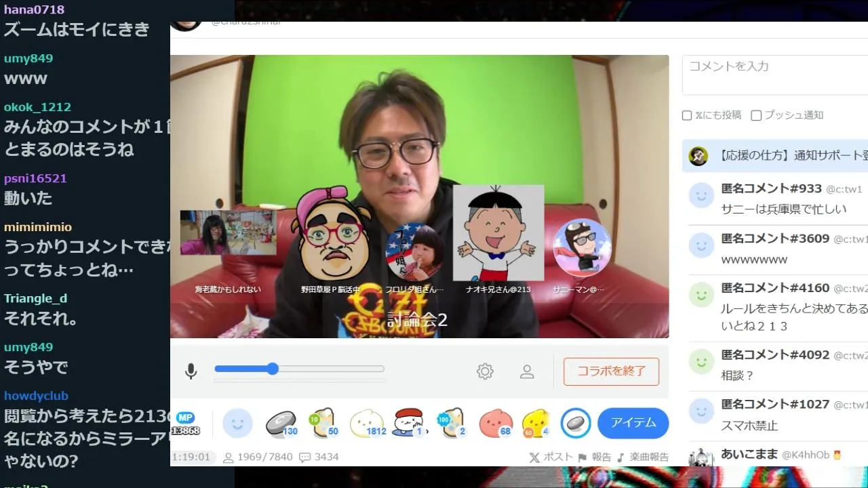
Task: Click the comment 相談？
Action: 738,375
